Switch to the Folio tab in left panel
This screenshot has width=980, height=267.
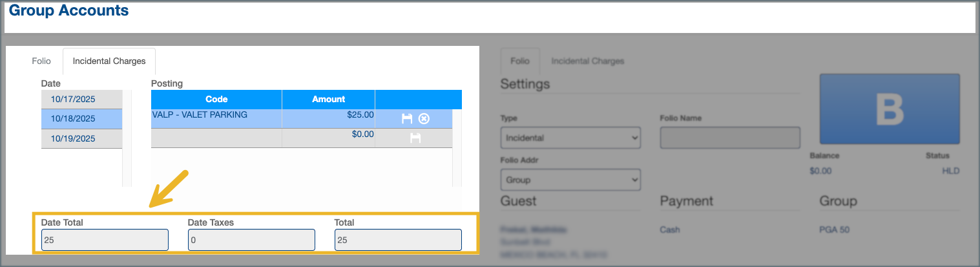41,61
